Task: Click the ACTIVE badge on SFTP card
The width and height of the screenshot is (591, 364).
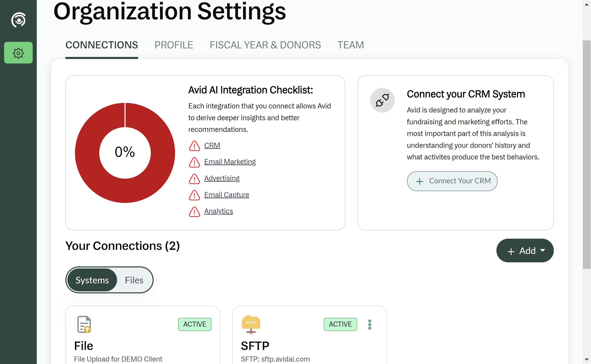Action: [x=340, y=324]
